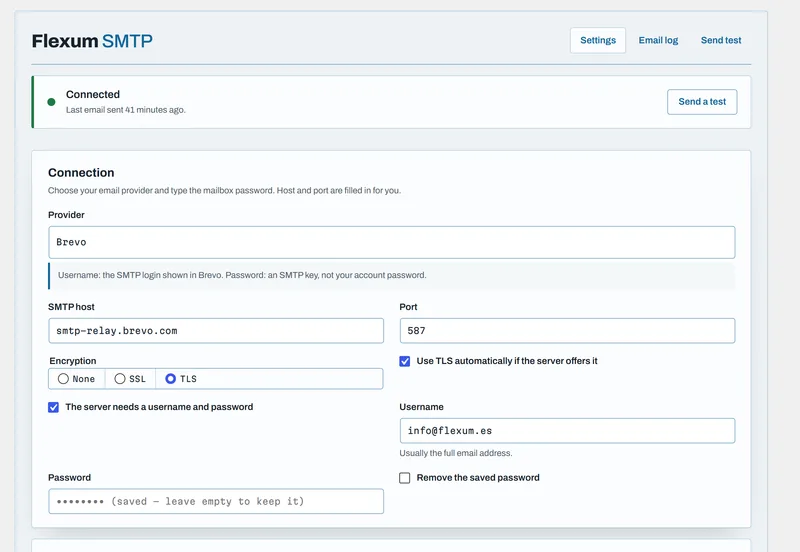Viewport: 800px width, 552px height.
Task: Click the green Connected status dot
Action: pos(51,102)
